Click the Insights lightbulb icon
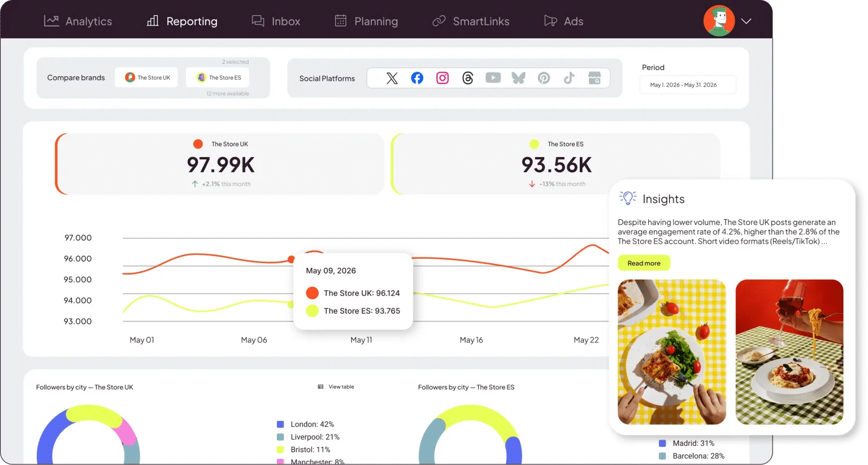 [628, 198]
